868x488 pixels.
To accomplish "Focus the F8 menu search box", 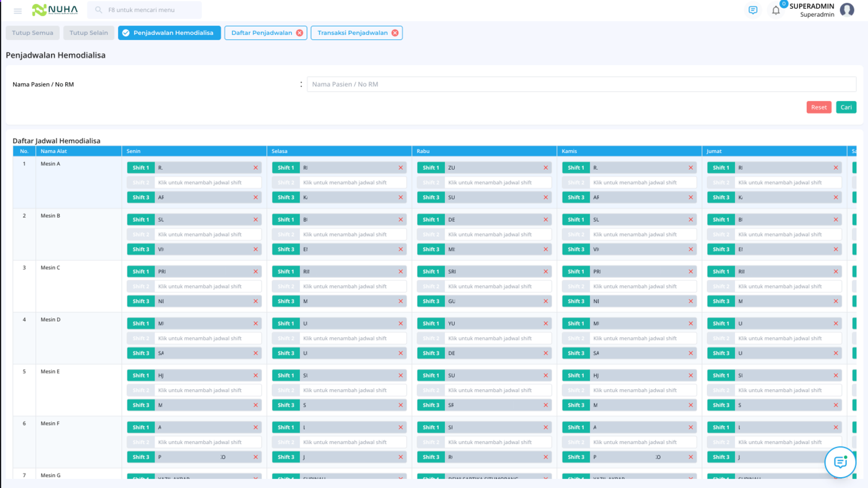I will [145, 10].
